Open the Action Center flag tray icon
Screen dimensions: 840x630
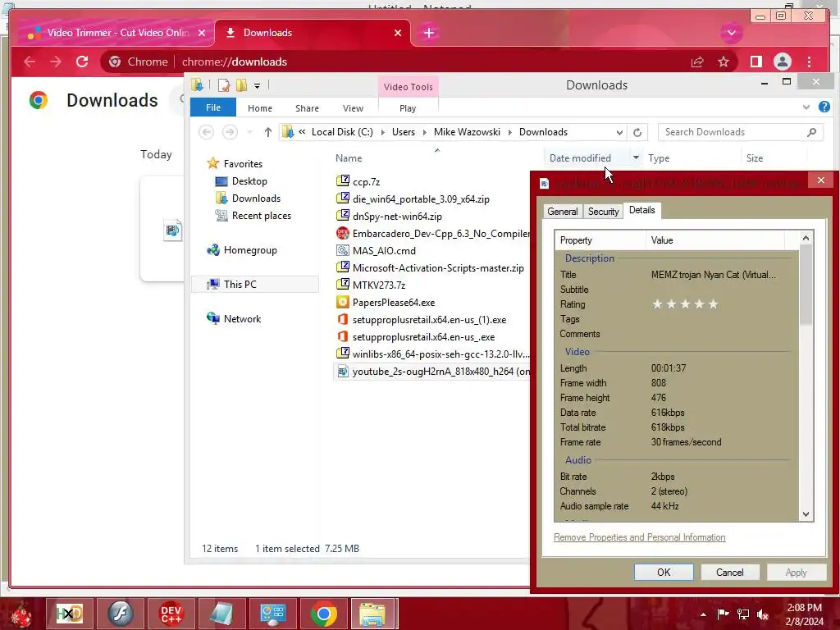(723, 614)
